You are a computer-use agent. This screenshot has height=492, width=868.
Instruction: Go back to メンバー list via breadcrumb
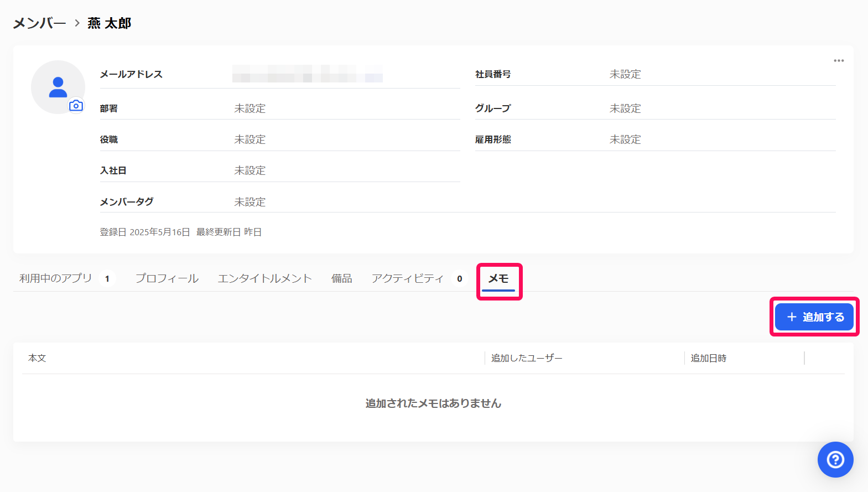(x=39, y=23)
